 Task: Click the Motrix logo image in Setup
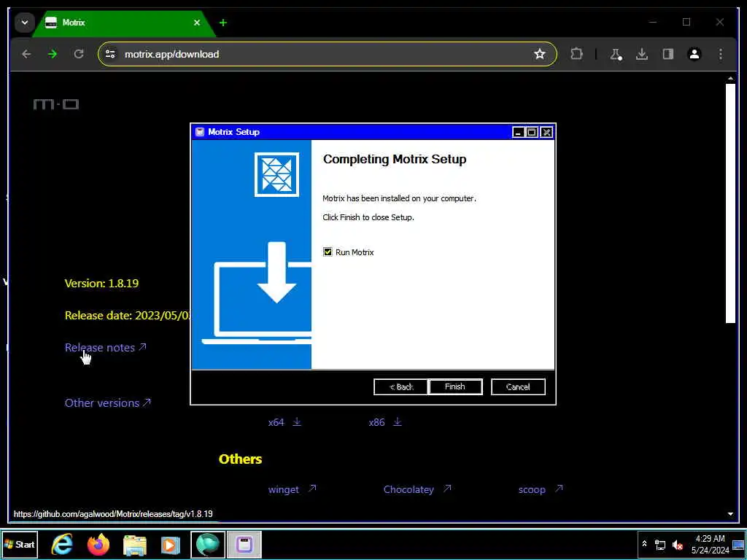coord(276,174)
